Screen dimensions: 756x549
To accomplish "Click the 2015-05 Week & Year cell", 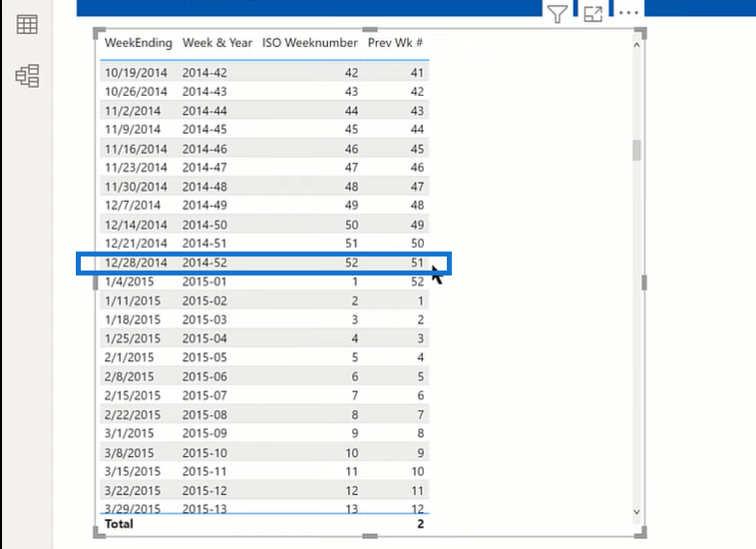I will tap(204, 357).
